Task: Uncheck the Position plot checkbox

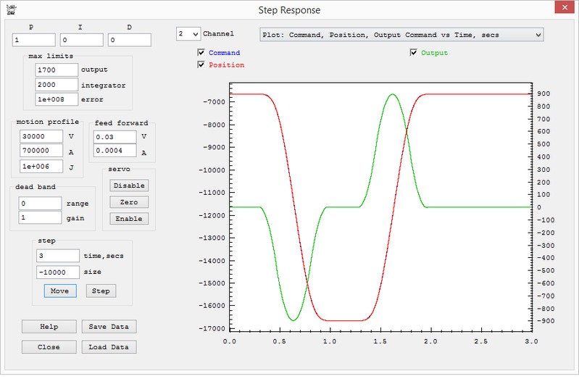Action: [201, 65]
